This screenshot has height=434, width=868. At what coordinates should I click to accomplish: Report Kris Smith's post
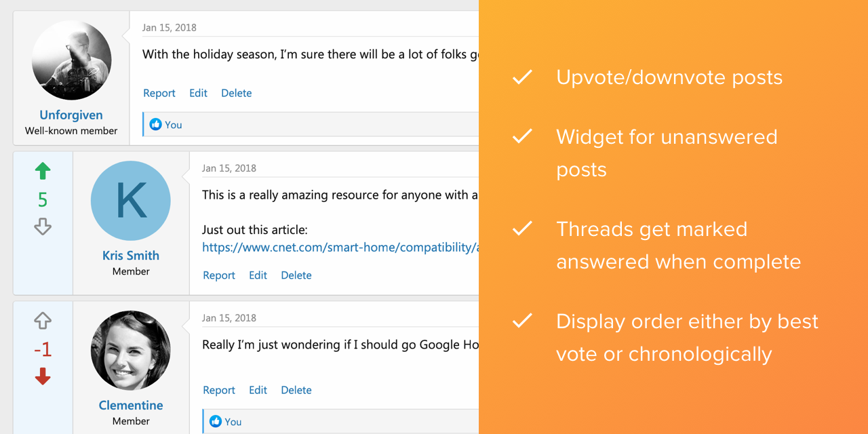[219, 275]
